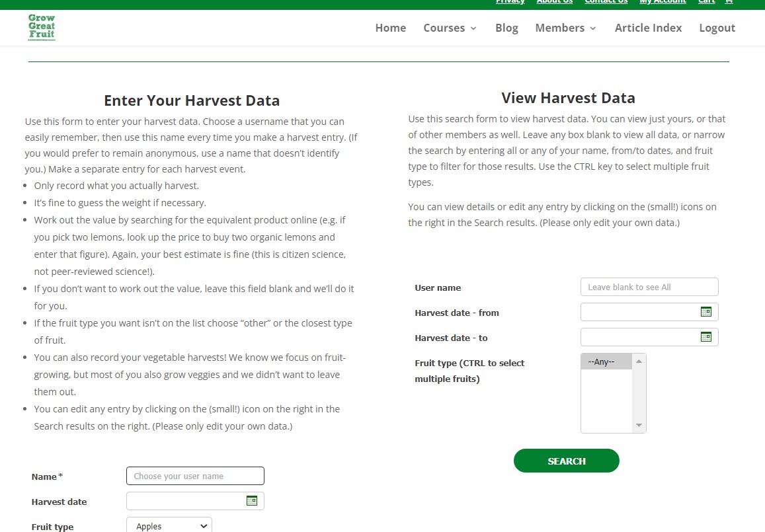Open calendar picker in the entry form Harvest date
The image size is (765, 532).
251,501
